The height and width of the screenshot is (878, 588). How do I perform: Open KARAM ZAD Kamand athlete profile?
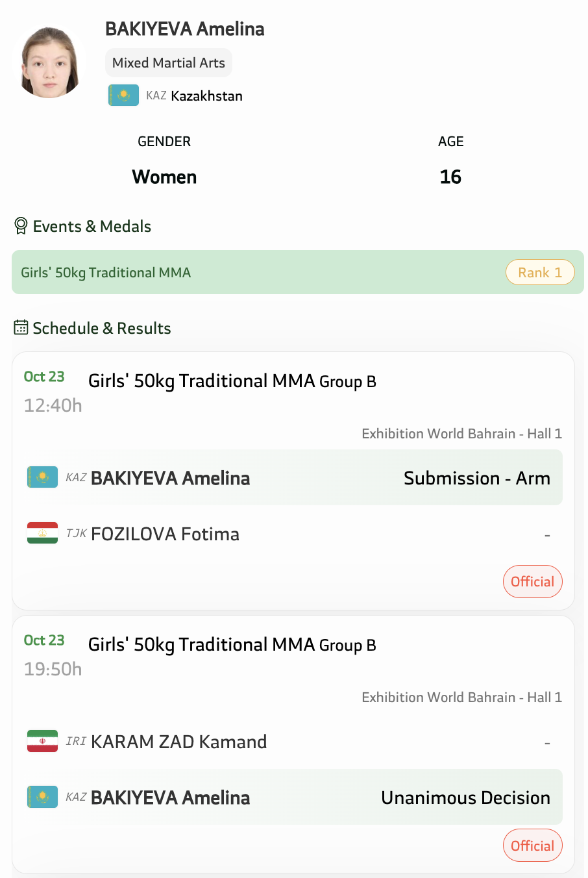point(178,742)
